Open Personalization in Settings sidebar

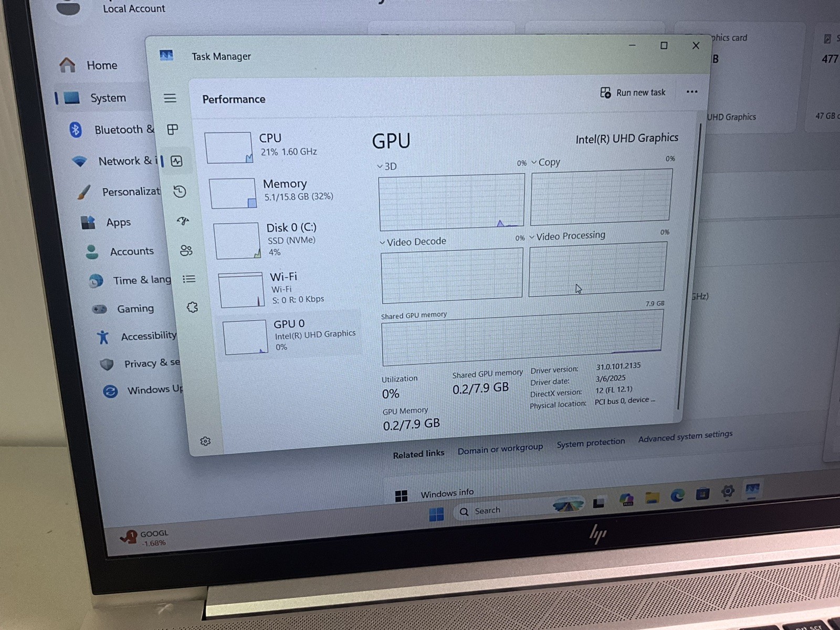[119, 192]
